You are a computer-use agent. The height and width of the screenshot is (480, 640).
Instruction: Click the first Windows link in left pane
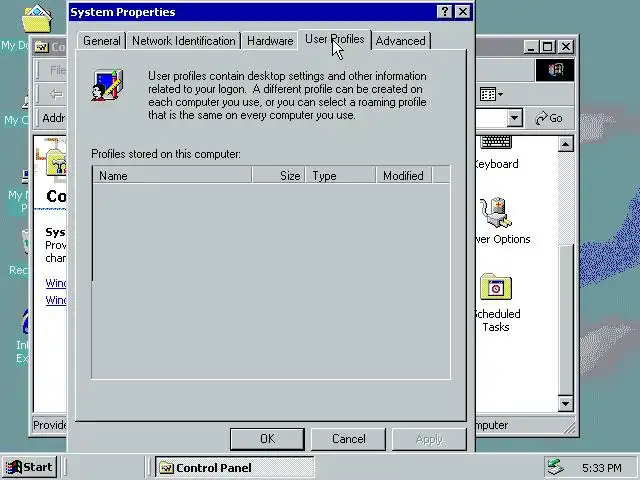pyautogui.click(x=56, y=283)
